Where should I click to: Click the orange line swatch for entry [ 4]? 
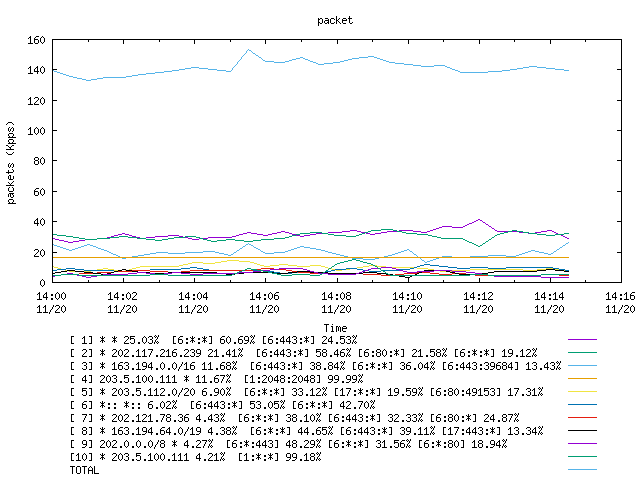tap(582, 379)
